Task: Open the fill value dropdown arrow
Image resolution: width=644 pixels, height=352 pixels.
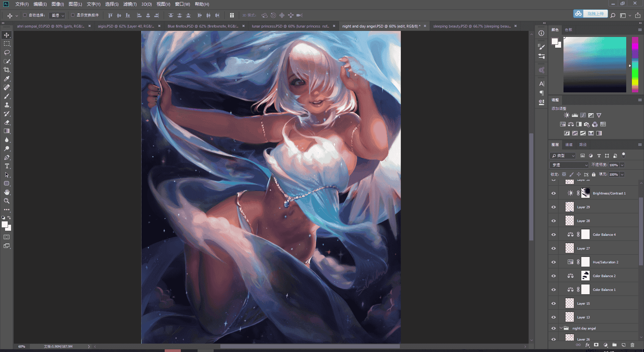Action: coord(622,174)
